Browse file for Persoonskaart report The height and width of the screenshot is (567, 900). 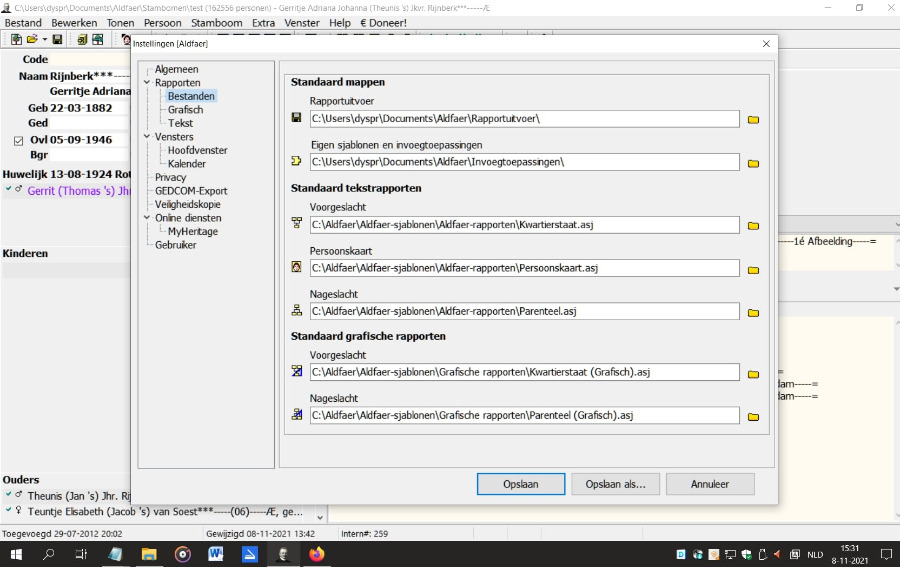(753, 269)
